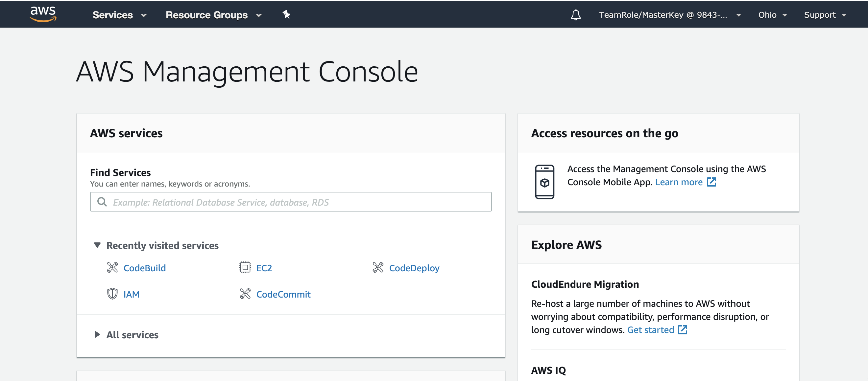Open the Support menu
This screenshot has height=381, width=868.
pyautogui.click(x=825, y=15)
